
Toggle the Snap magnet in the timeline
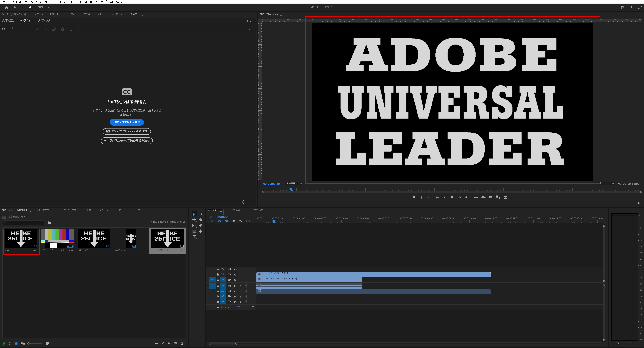(220, 221)
